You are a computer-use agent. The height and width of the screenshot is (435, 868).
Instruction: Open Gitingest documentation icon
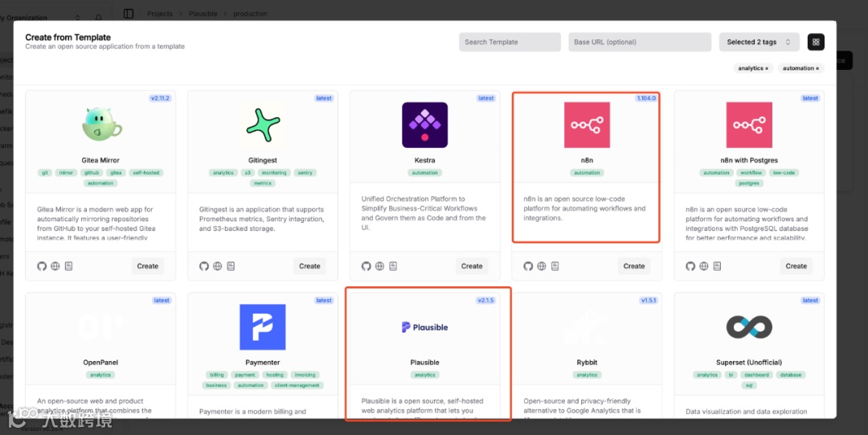[x=231, y=266]
